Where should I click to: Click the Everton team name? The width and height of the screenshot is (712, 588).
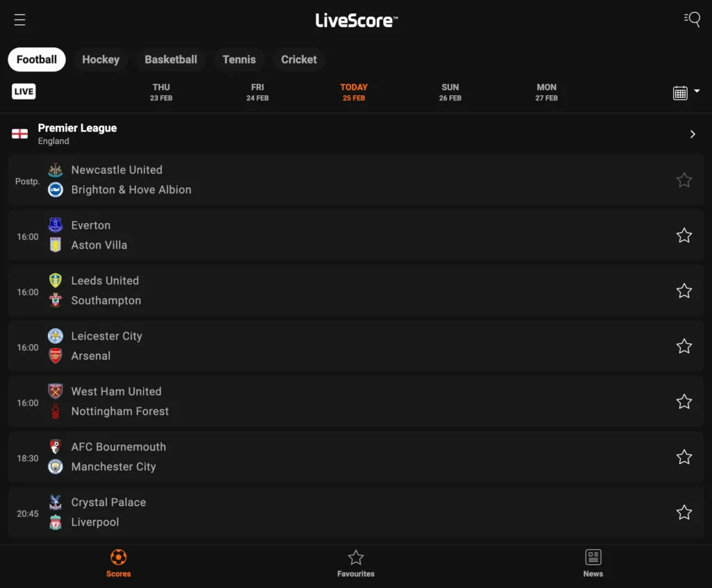coord(91,225)
